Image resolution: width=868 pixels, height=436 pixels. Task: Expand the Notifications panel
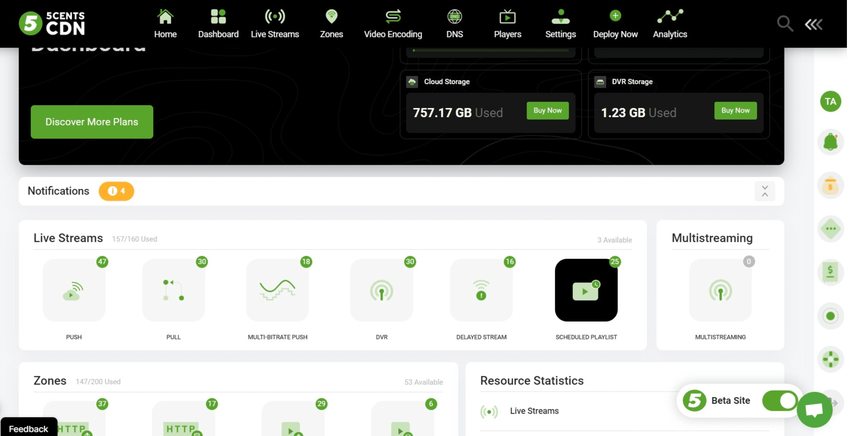[x=765, y=191]
